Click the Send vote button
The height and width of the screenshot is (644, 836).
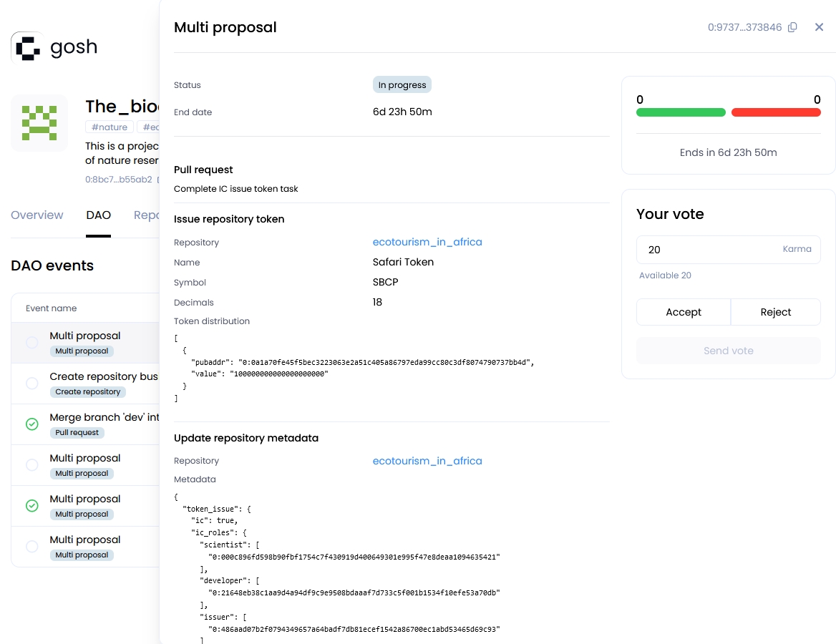coord(728,351)
